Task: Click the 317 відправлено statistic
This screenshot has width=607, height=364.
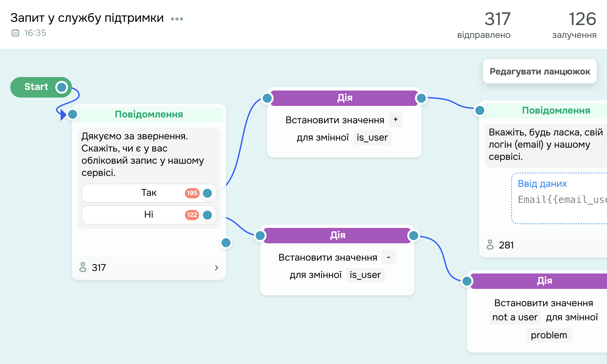Action: click(484, 25)
